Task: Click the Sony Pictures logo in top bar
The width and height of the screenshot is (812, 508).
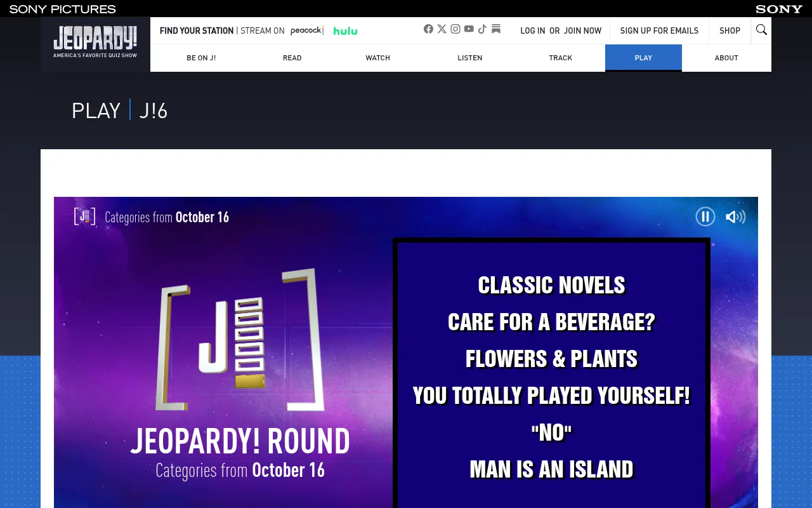Action: pyautogui.click(x=62, y=9)
